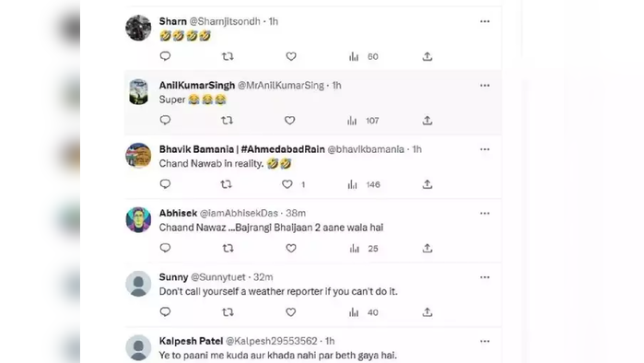Share Abhisek's Bajrangi Bhaijaan tweet

coord(427,248)
